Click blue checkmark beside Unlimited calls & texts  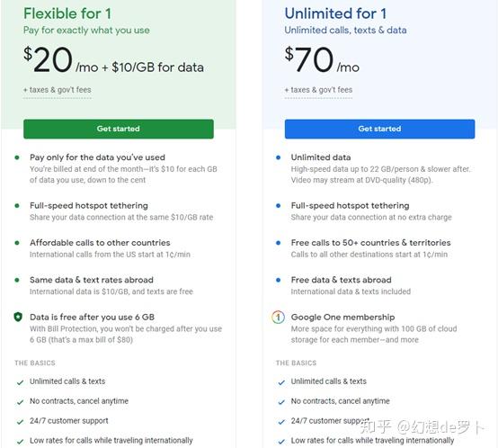coord(281,382)
